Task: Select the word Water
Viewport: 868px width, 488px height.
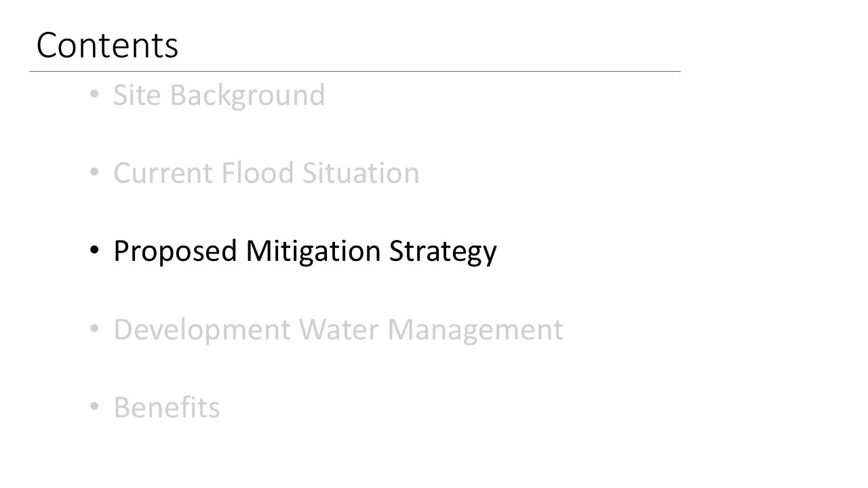Action: [340, 329]
